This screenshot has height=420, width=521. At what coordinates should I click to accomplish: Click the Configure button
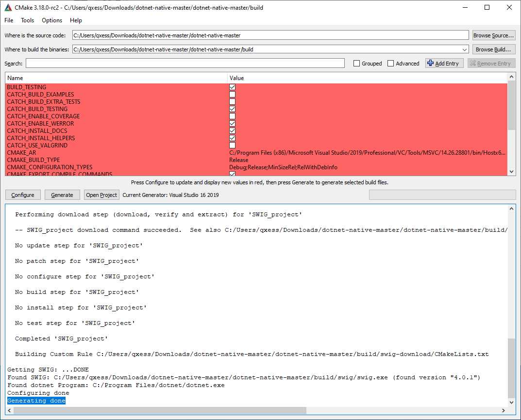23,195
